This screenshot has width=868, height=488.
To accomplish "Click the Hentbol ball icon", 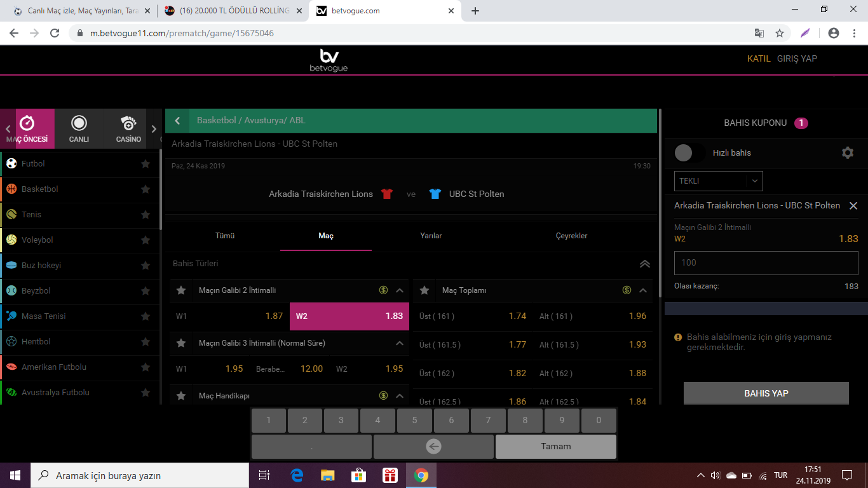I will click(11, 342).
